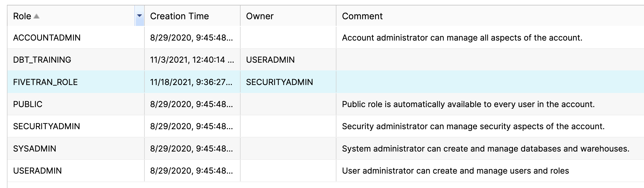Select the SYSADMIN role row
The image size is (644, 188).
326,148
